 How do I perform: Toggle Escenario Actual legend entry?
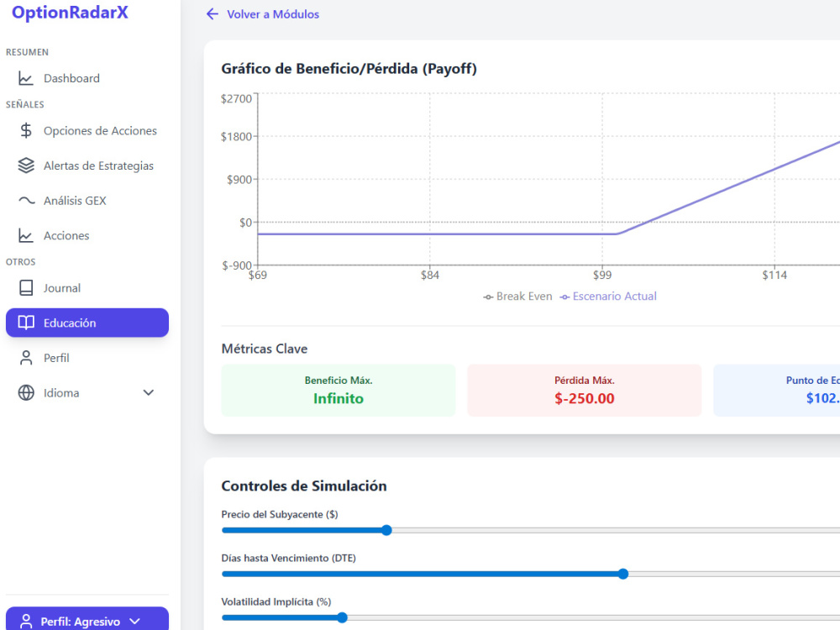(x=608, y=297)
